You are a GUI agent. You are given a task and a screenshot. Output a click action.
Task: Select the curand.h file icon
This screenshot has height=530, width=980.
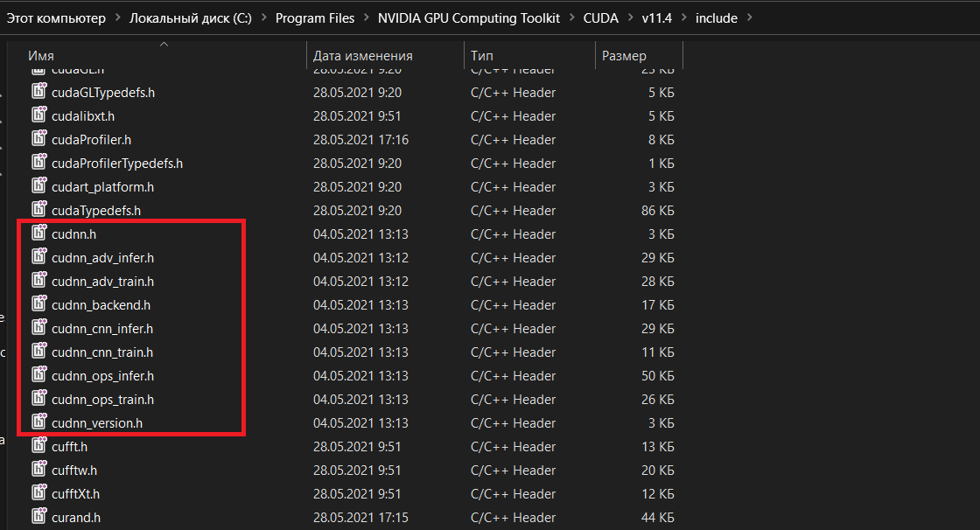click(x=39, y=517)
